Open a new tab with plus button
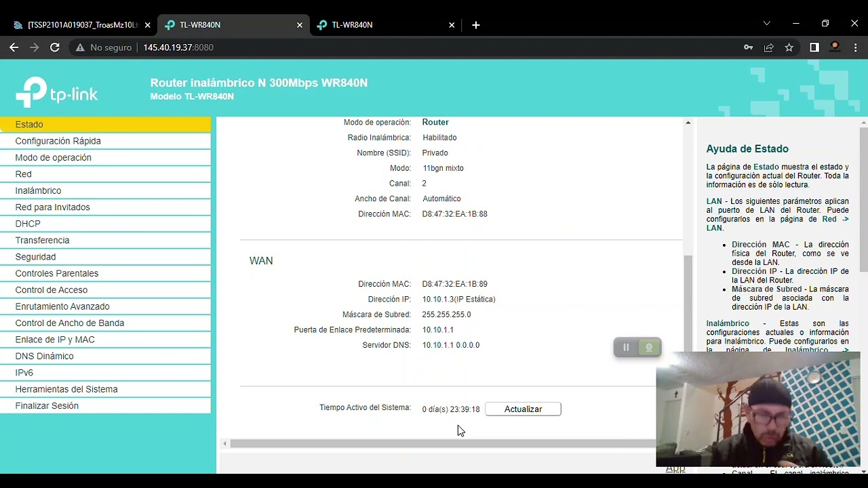The height and width of the screenshot is (488, 868). pyautogui.click(x=476, y=25)
